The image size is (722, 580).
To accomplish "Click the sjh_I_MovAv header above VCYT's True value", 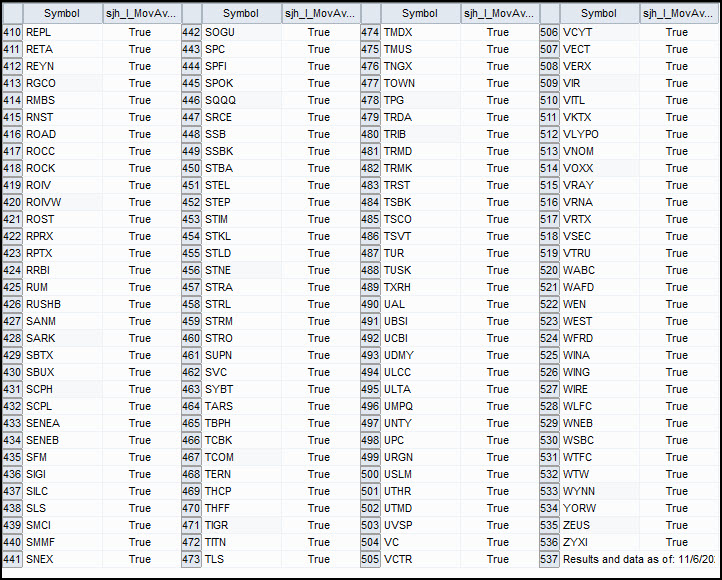I will pyautogui.click(x=678, y=14).
